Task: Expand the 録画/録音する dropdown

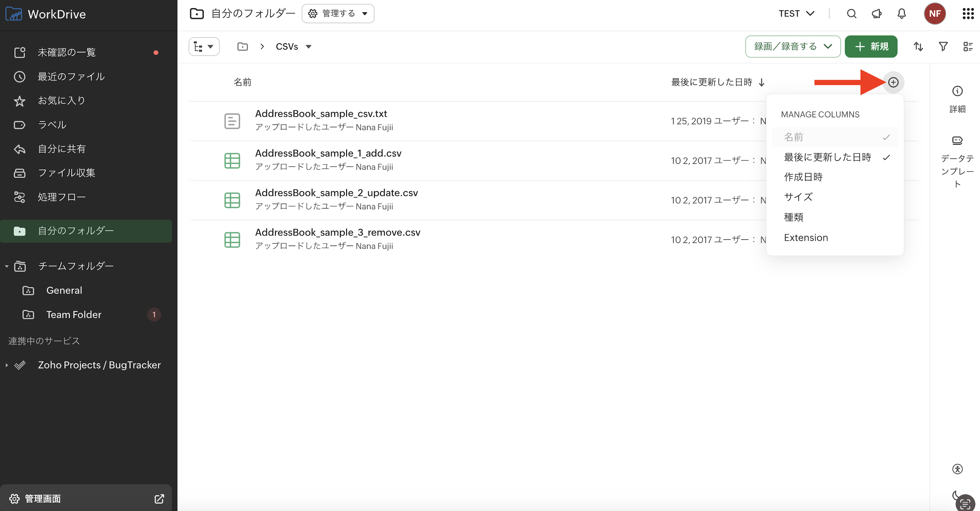Action: pos(793,47)
